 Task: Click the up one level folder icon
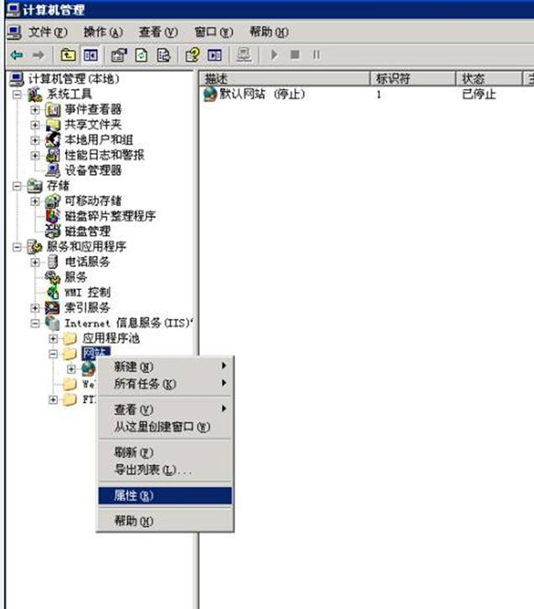(68, 55)
